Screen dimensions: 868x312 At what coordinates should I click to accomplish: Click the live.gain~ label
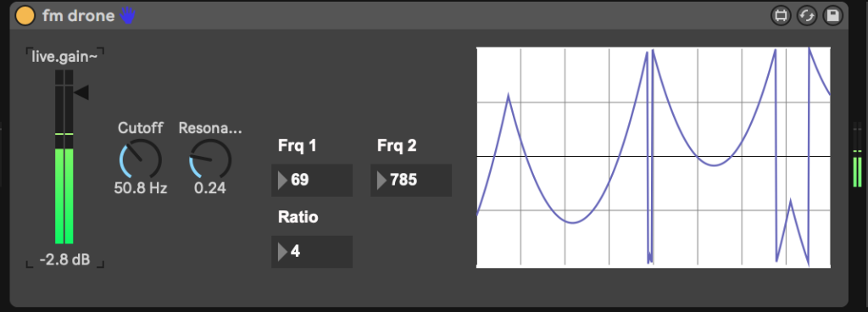click(x=64, y=58)
